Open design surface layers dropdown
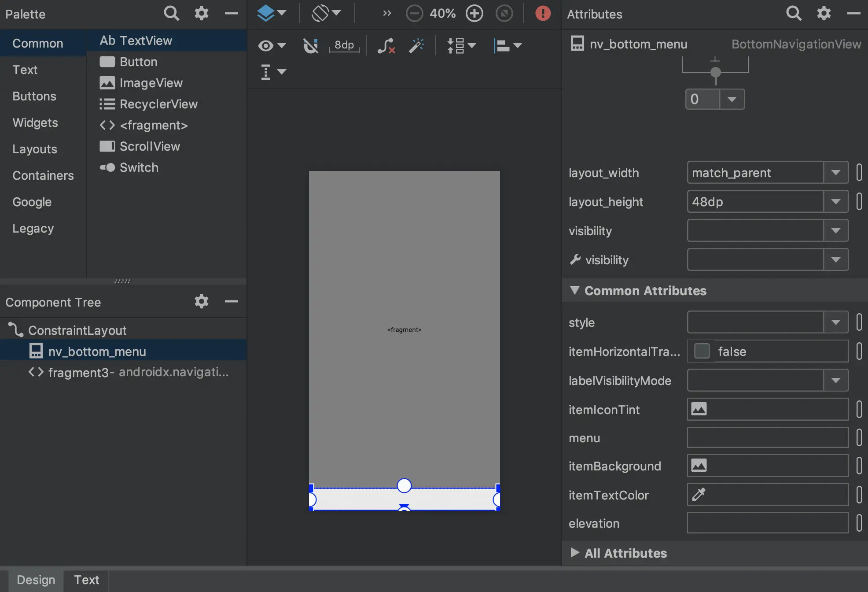This screenshot has width=868, height=592. tap(272, 13)
